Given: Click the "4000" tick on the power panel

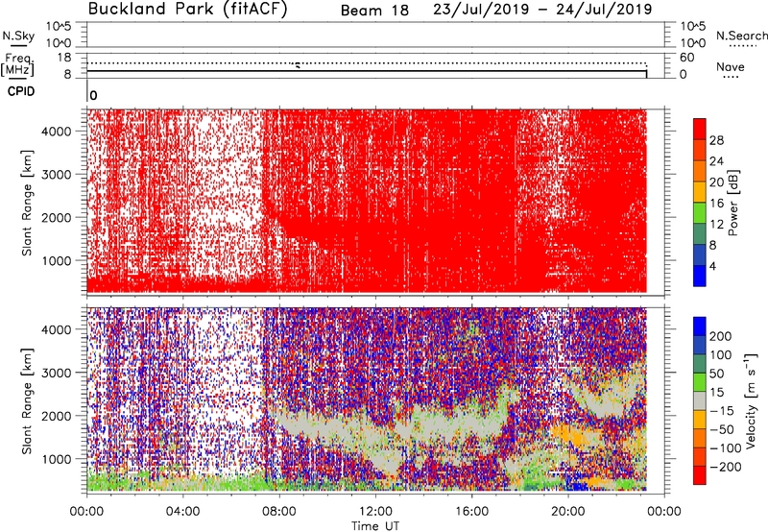Looking at the screenshot, I should coord(57,132).
